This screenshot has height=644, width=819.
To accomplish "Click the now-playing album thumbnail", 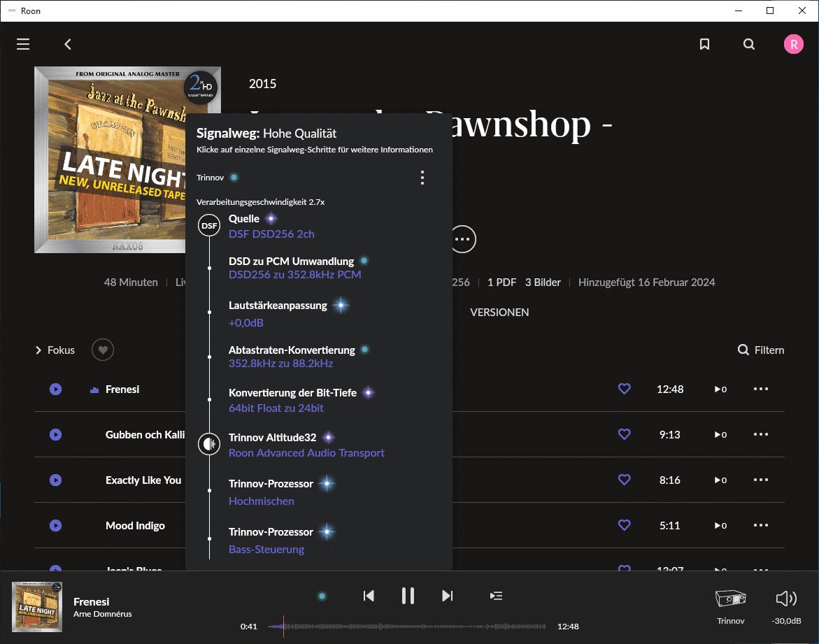I will (x=37, y=607).
